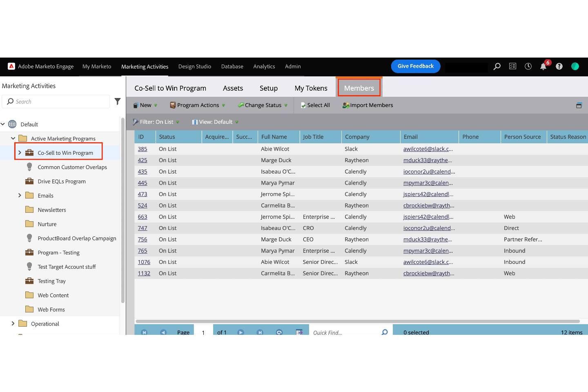Click the global search magnifier icon

497,66
